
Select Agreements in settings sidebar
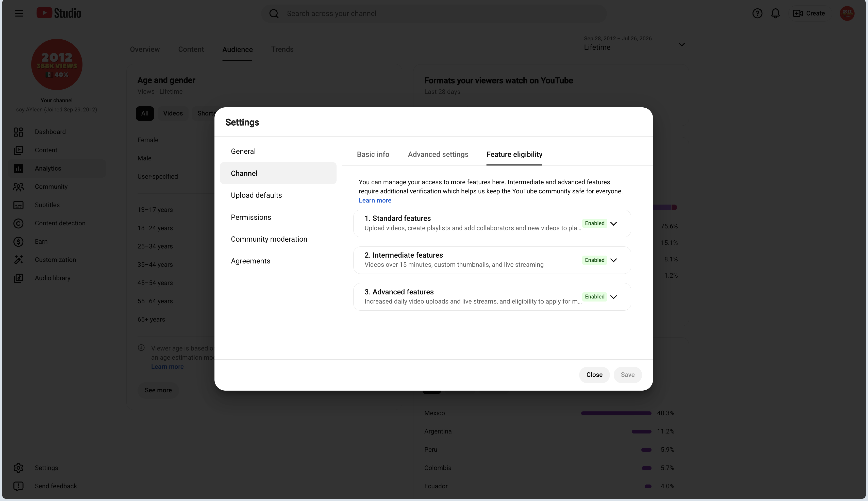(278, 261)
